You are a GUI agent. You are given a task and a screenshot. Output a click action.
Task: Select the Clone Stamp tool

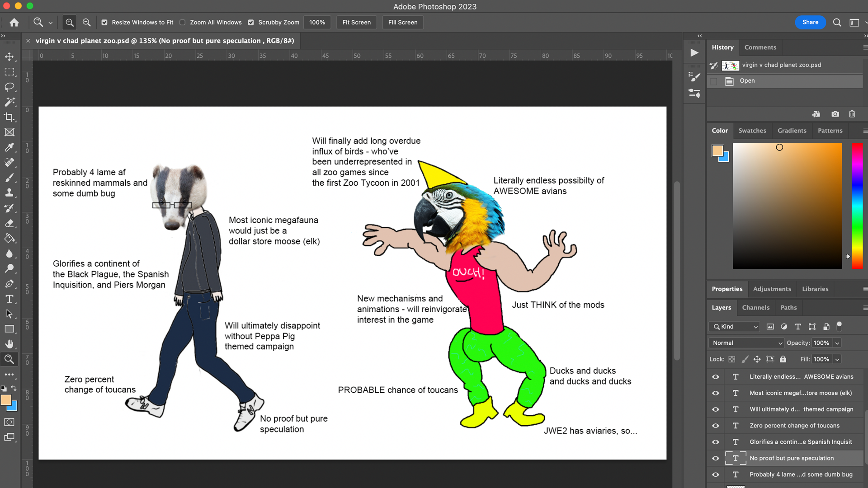[9, 193]
